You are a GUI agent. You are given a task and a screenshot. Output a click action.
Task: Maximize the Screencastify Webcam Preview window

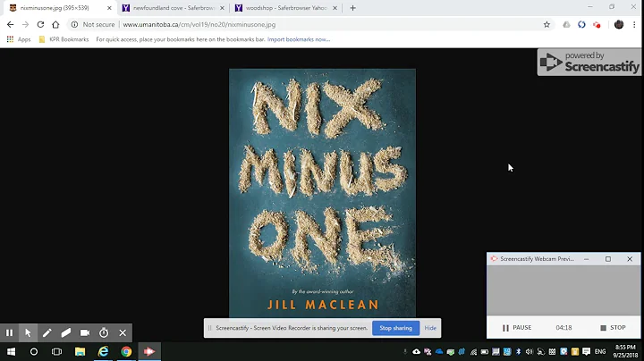click(x=608, y=259)
